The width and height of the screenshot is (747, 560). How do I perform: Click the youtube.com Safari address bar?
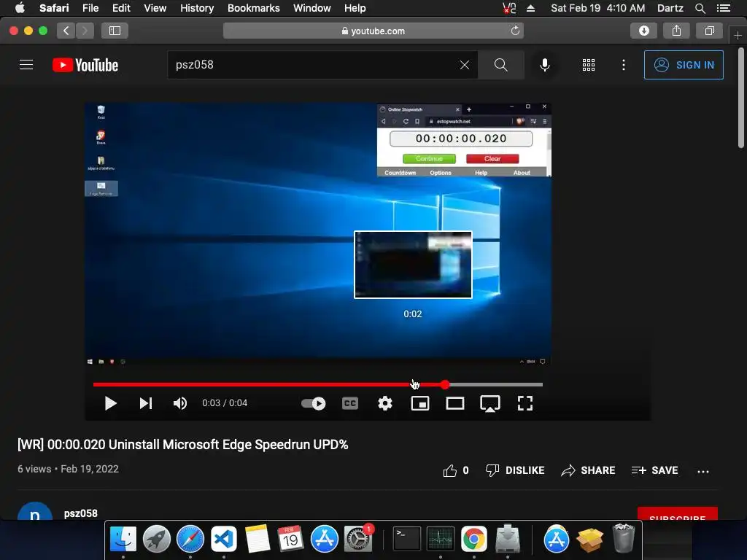click(x=373, y=31)
